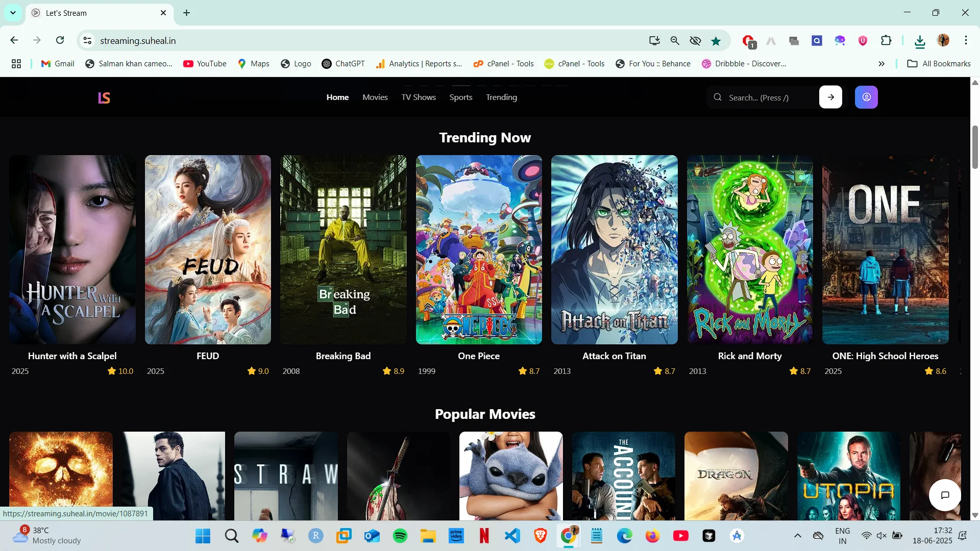Screen dimensions: 980x551
Task: Open the Attack on Titan poster
Action: point(615,249)
